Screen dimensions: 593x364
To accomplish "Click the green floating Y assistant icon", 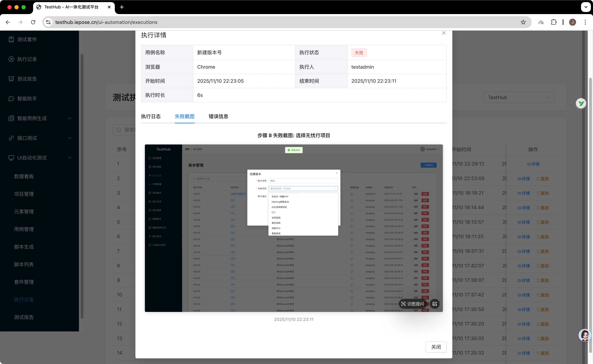I will click(x=581, y=103).
